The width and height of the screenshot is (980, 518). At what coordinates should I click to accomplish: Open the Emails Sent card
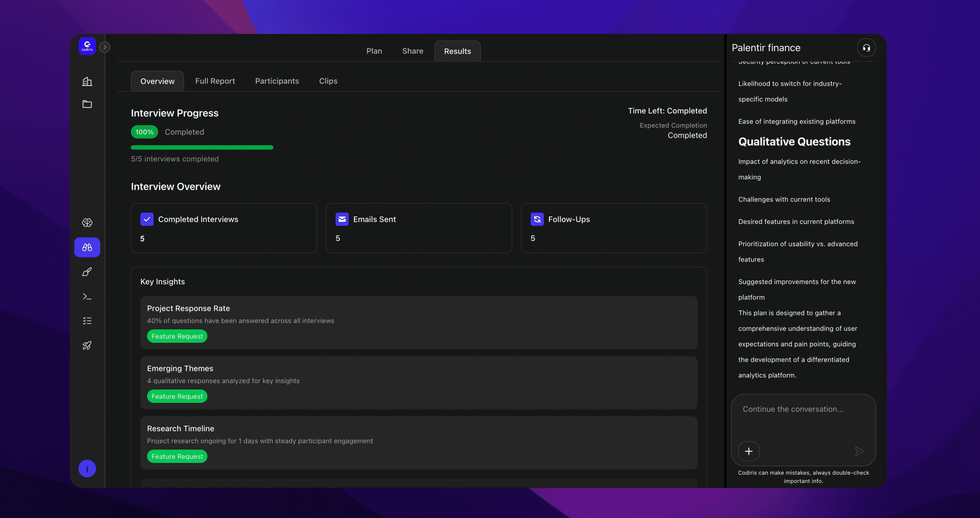coord(419,228)
